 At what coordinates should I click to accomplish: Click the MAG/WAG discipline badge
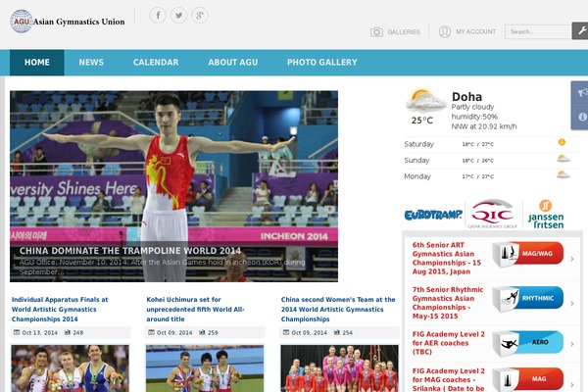527,254
